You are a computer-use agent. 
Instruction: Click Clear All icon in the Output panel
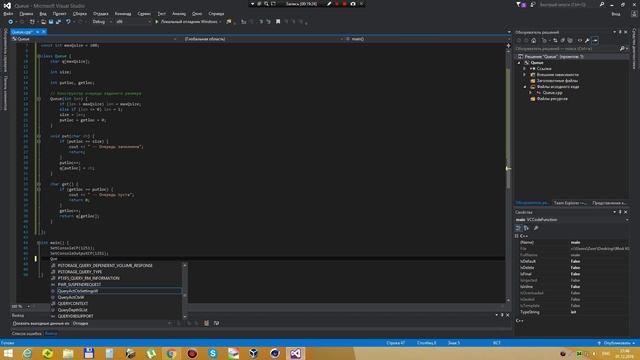pyautogui.click(x=207, y=323)
